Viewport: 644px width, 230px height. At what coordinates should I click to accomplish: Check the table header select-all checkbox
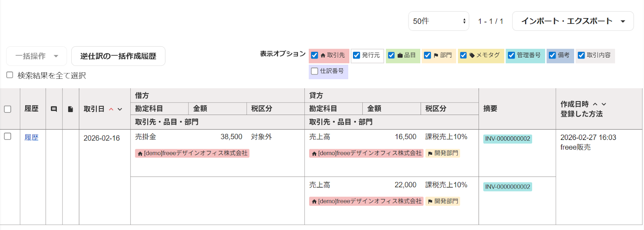pyautogui.click(x=7, y=109)
